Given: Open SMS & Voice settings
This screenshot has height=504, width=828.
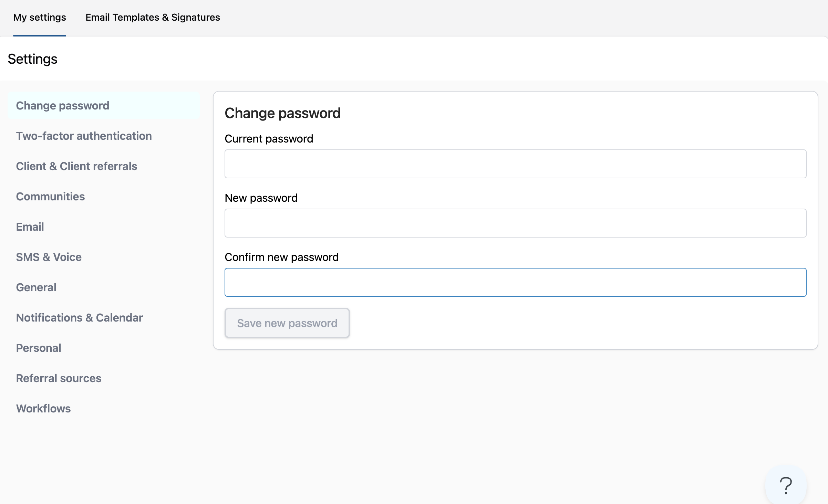Looking at the screenshot, I should [49, 257].
